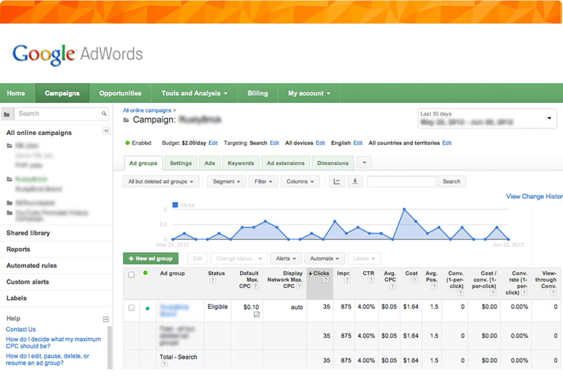Open the Contact Us help link
Screen dimensions: 563x392
click(20, 329)
